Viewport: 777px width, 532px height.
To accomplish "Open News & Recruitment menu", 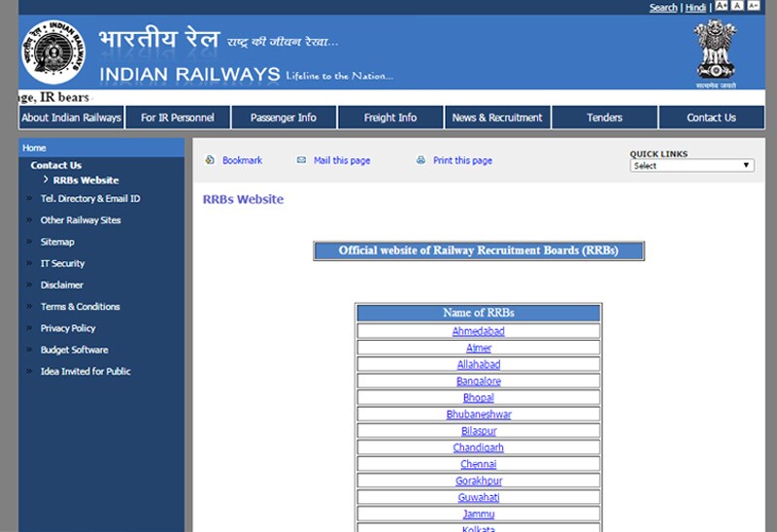I will tap(497, 117).
